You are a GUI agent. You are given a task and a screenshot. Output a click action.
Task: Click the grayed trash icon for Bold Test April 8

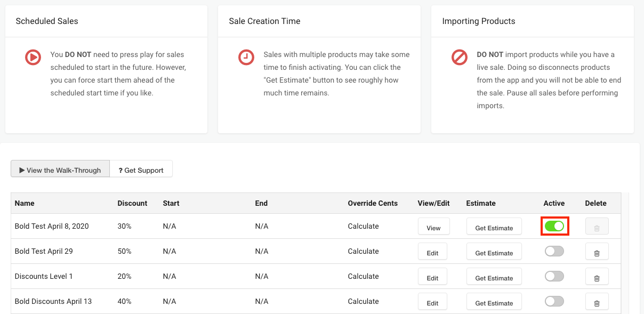pyautogui.click(x=597, y=226)
